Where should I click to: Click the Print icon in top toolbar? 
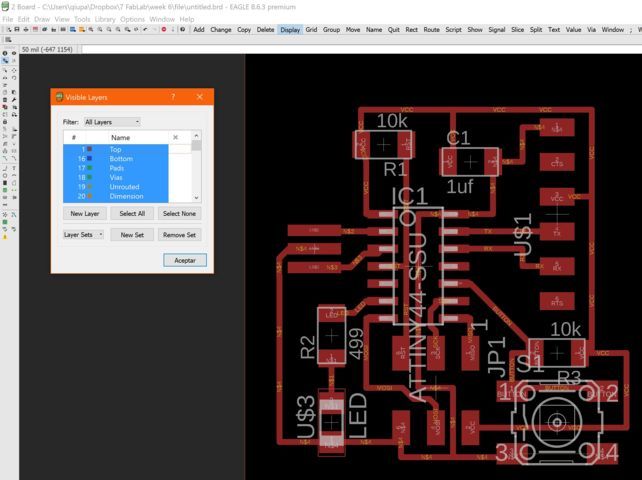(26, 29)
